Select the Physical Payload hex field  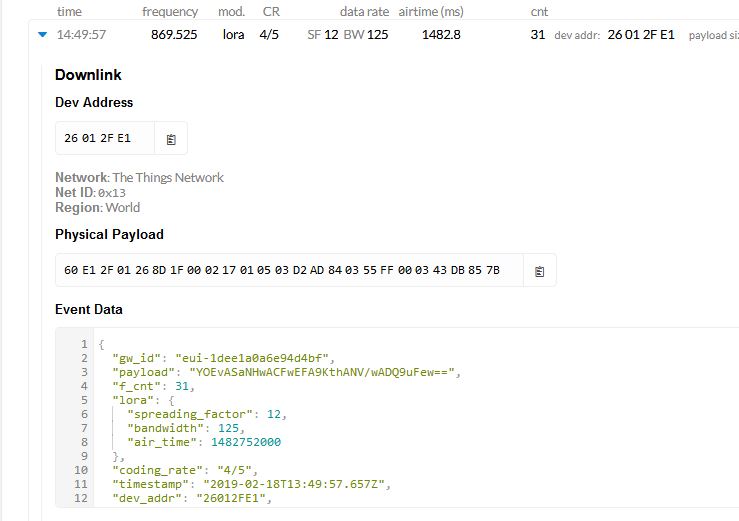(x=289, y=270)
